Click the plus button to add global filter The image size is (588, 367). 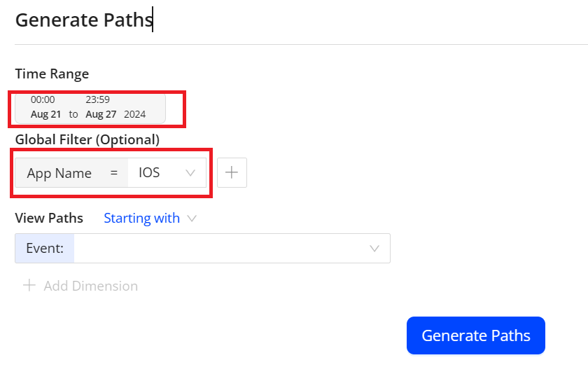click(x=232, y=172)
